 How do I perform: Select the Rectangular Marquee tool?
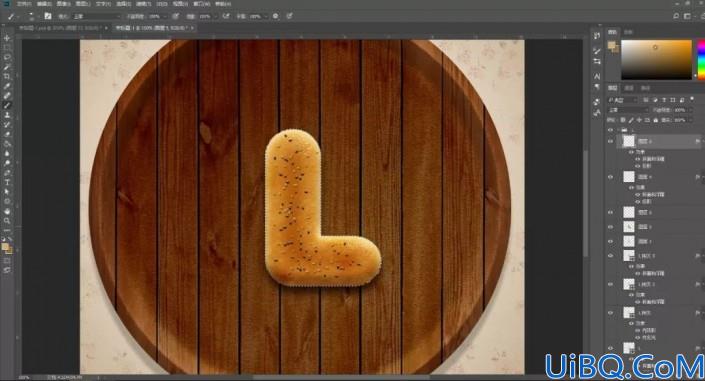pos(7,48)
